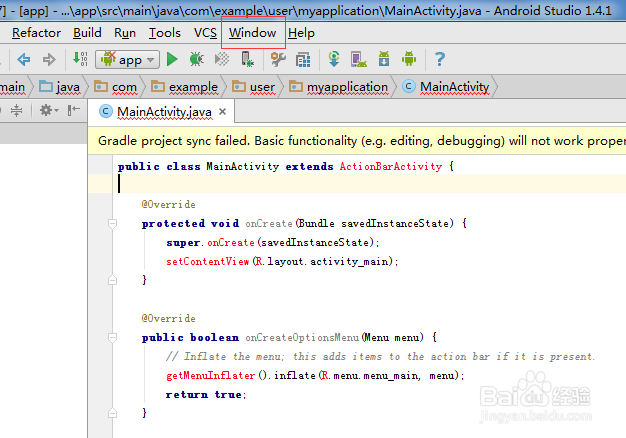Hide the project tool window

74,110
